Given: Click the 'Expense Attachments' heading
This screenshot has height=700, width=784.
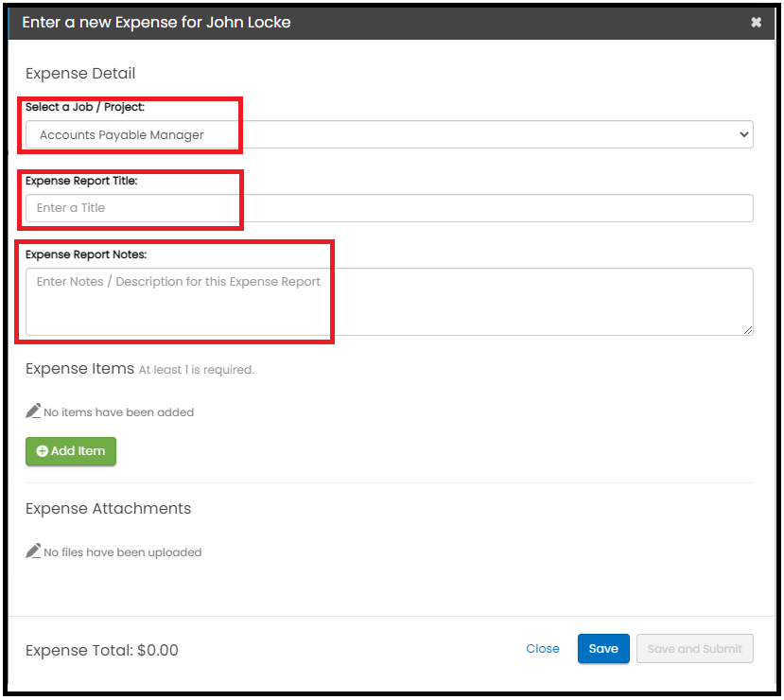Looking at the screenshot, I should (x=108, y=509).
